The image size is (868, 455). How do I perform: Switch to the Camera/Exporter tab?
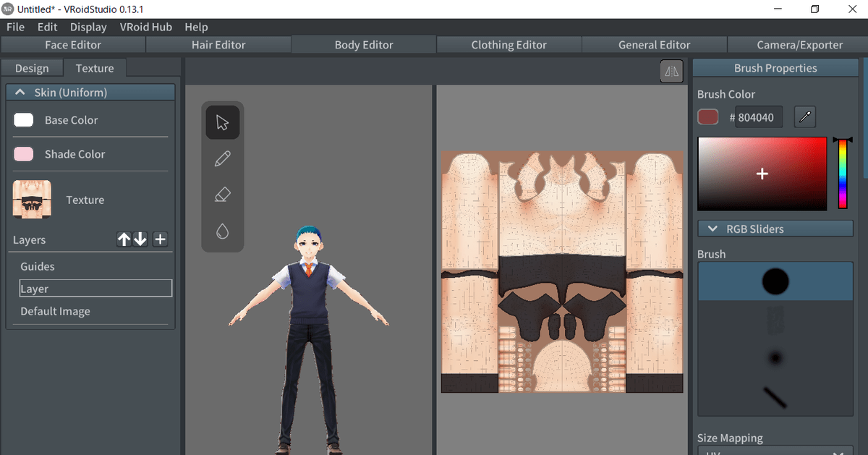tap(799, 45)
